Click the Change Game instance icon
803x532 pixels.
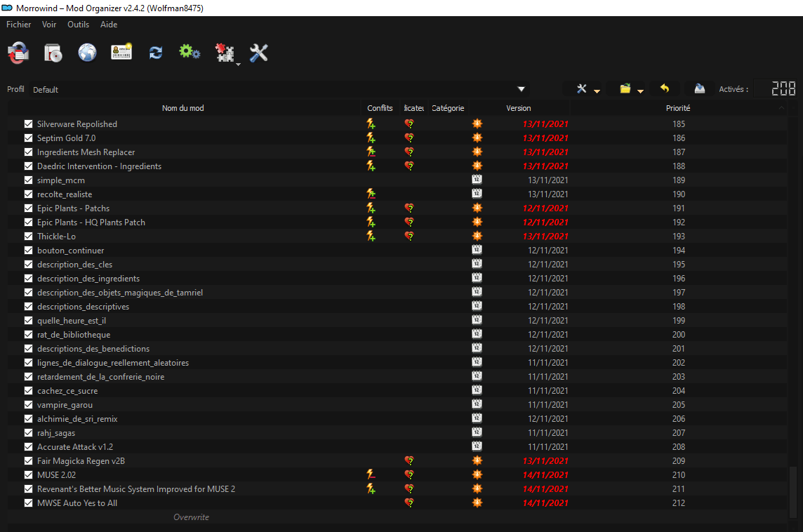pos(18,53)
